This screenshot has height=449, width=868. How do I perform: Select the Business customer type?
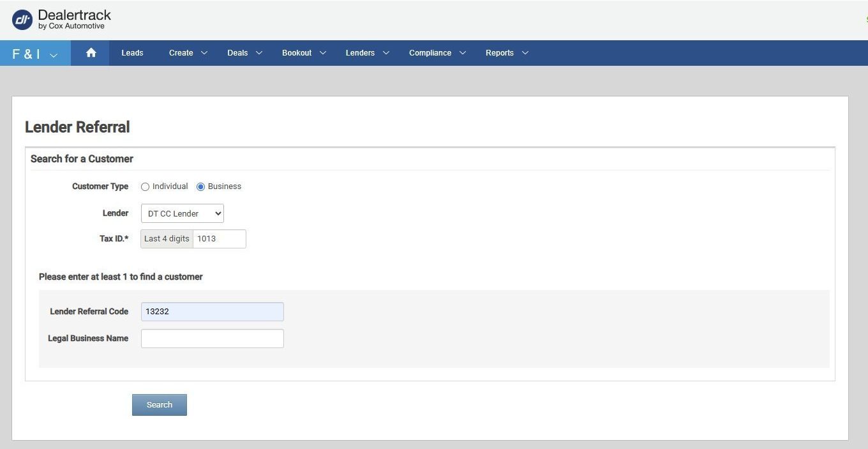(200, 186)
